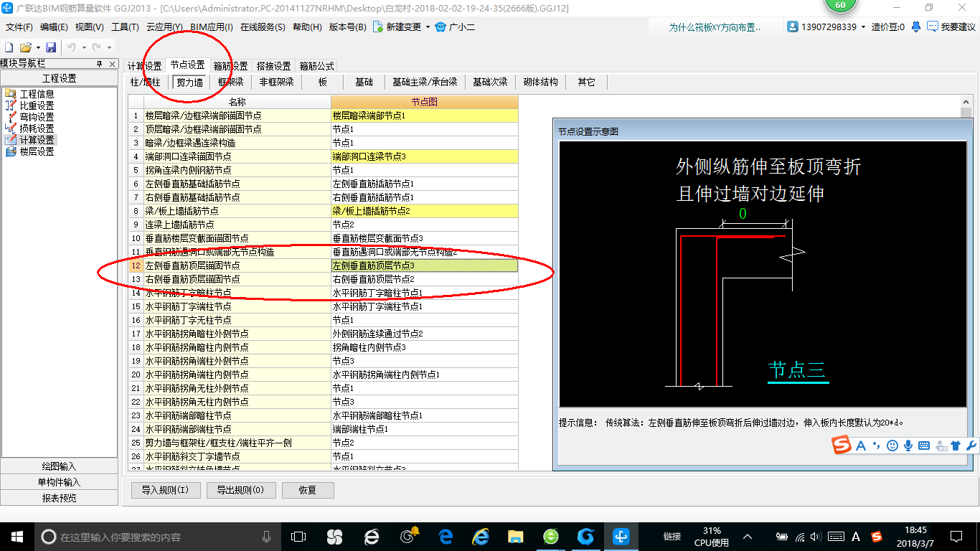Click the up arrow of right scrollbar
The image size is (980, 551).
click(x=965, y=102)
